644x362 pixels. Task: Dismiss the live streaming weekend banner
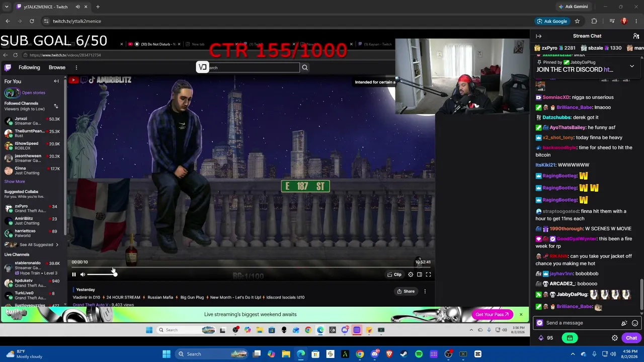coord(521,315)
